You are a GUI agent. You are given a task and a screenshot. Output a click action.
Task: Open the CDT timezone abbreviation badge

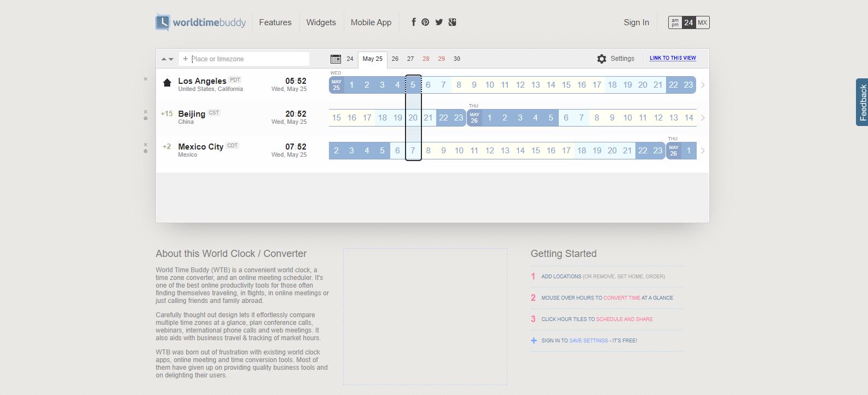pos(233,146)
